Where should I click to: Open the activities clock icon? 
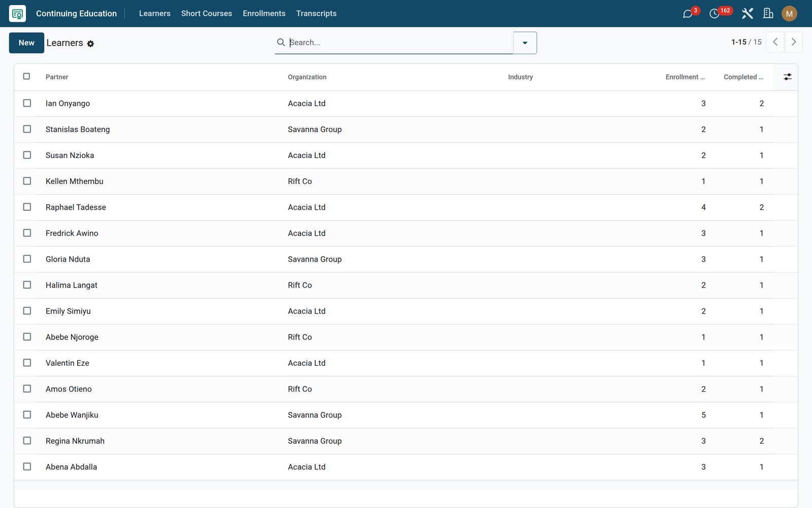tap(714, 14)
